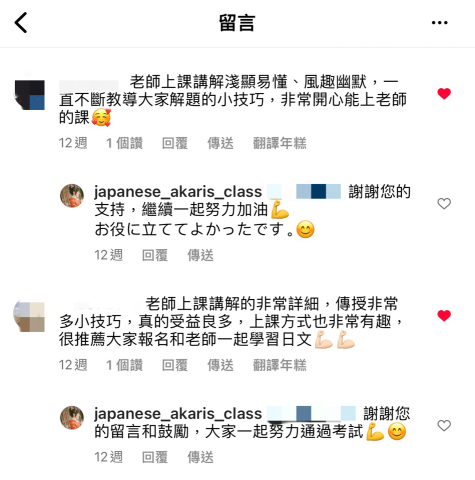Screen dimensions: 475x480
Task: Tap 傳送 under the first teacher reply
Action: click(x=200, y=255)
